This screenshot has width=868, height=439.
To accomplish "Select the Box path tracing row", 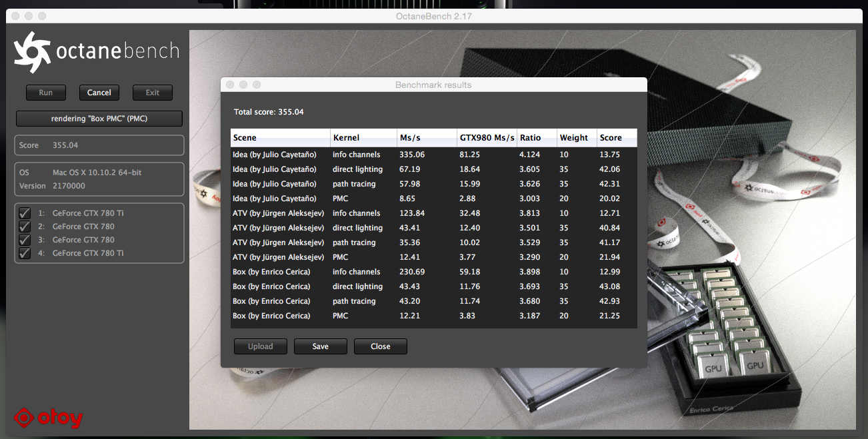I will point(434,301).
